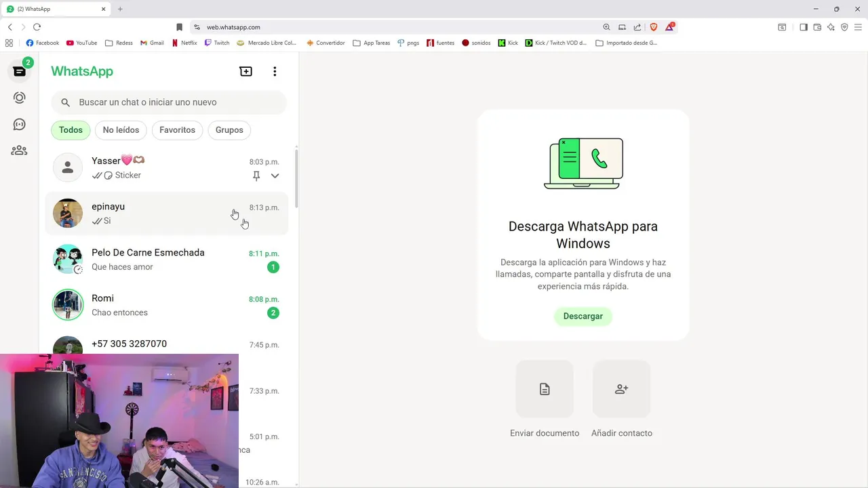Start a new chat with the plus icon
This screenshot has width=868, height=488.
(x=246, y=71)
